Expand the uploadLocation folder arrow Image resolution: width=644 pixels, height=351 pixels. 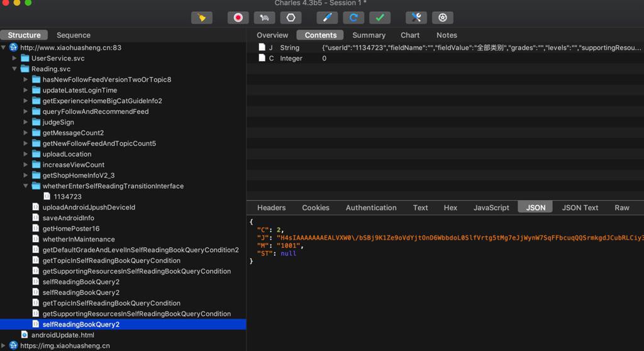25,154
